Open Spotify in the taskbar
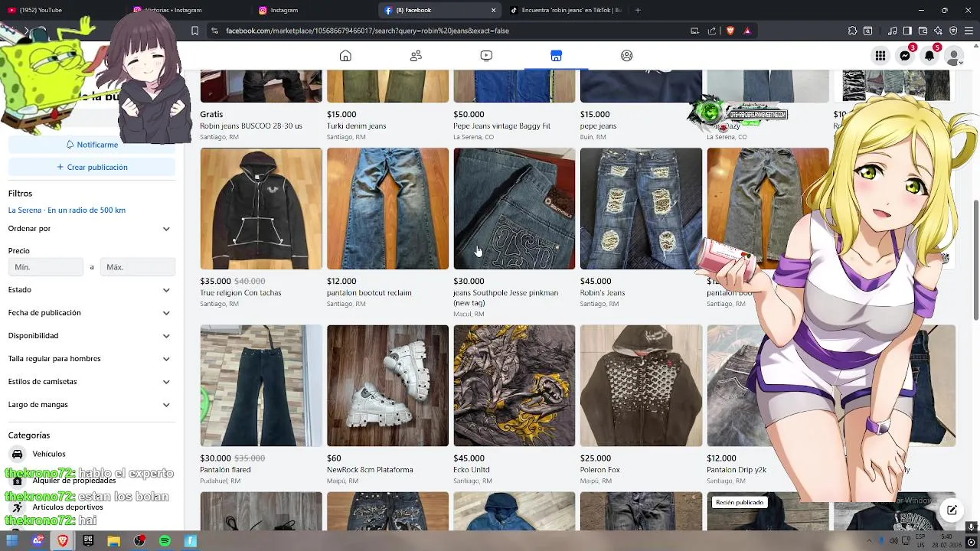980x551 pixels. tap(165, 541)
